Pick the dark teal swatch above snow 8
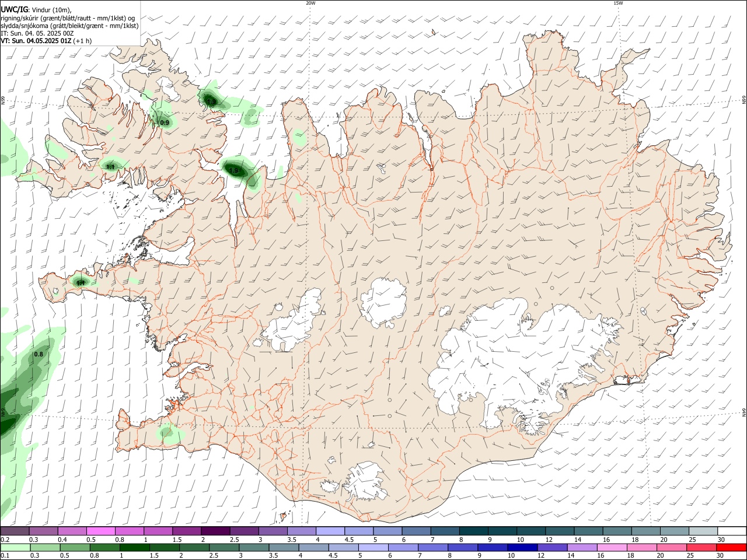 (x=473, y=531)
